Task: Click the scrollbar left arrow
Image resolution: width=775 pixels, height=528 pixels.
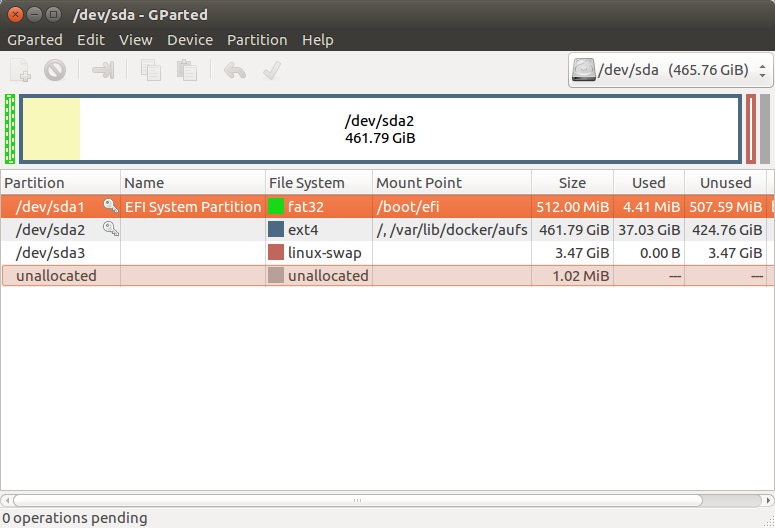Action: click(x=6, y=500)
